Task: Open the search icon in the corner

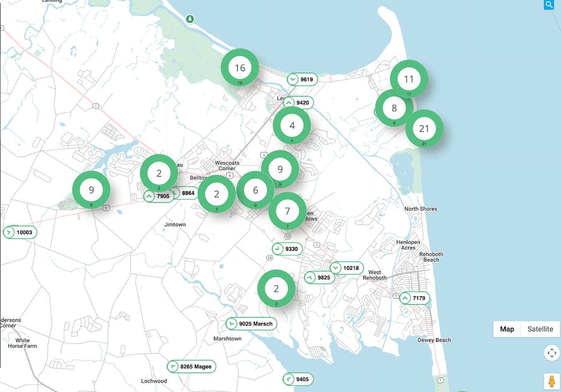Action: [549, 5]
